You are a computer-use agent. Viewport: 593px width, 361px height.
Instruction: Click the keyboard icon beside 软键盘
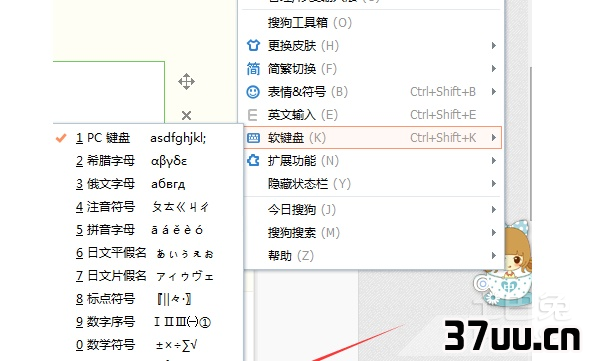[x=253, y=138]
